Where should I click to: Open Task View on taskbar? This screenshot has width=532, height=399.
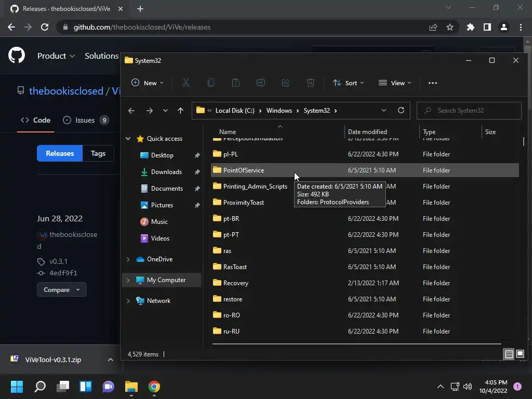[63, 387]
